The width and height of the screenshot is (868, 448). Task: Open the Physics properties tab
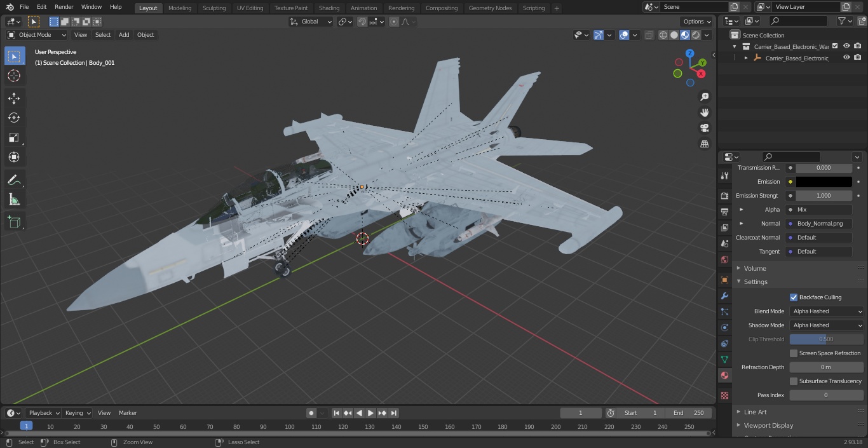pyautogui.click(x=724, y=327)
